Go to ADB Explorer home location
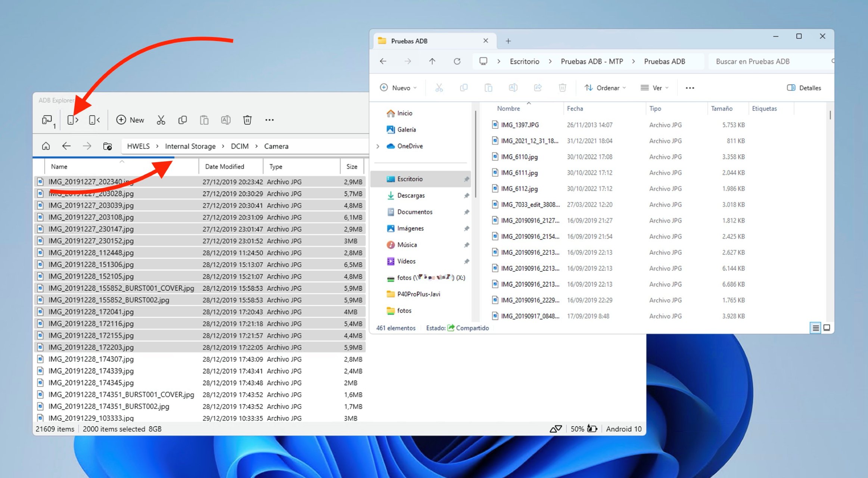 click(x=46, y=146)
